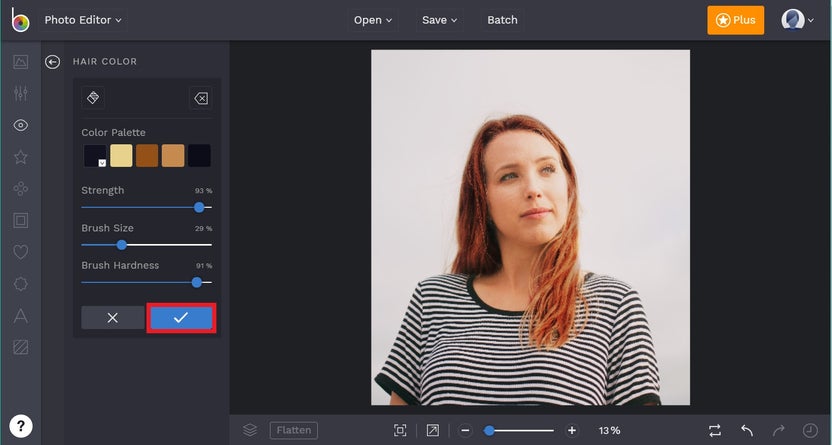Apply hair color with checkmark button
This screenshot has height=445, width=832.
pos(181,318)
